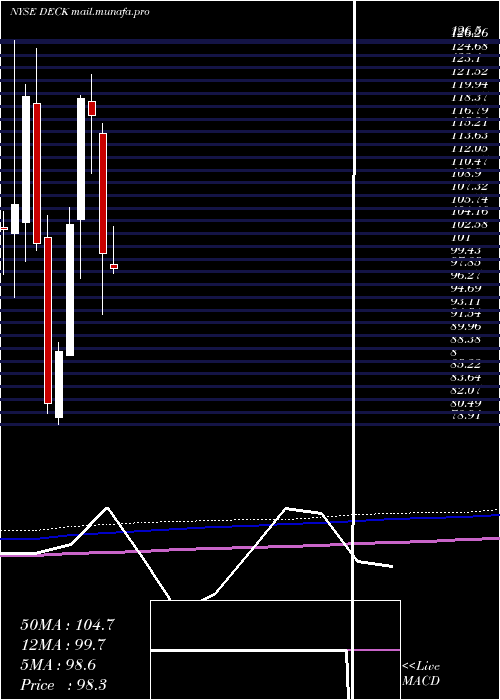The image size is (500, 700).
Task: Click the 104.16 price axis label
Action: coord(470,212)
